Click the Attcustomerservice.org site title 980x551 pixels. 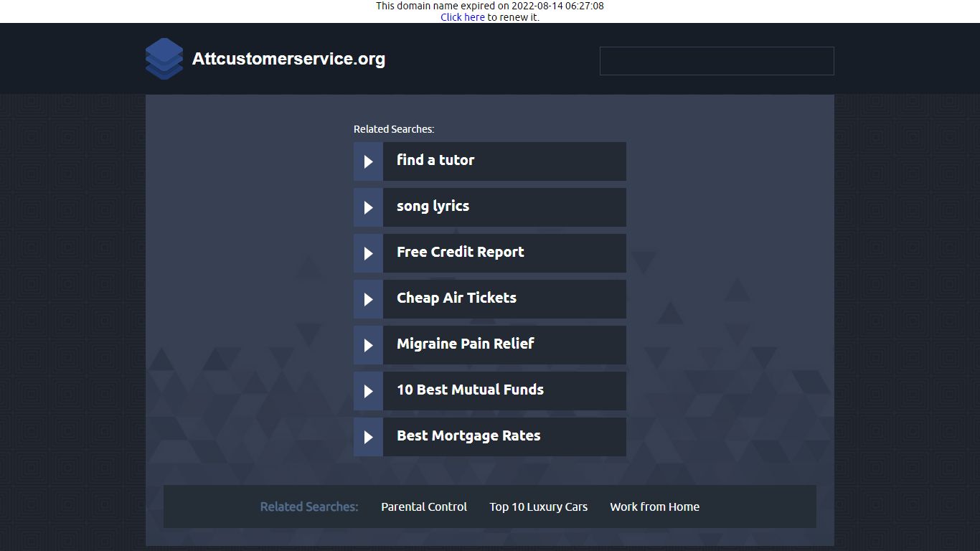[x=288, y=59]
